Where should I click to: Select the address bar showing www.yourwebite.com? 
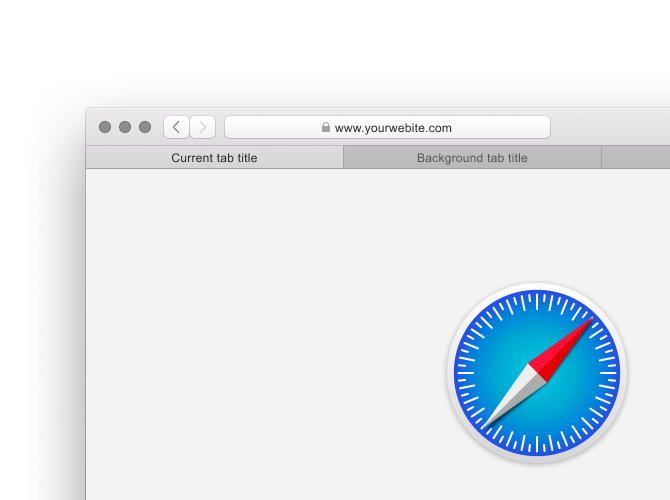tap(387, 127)
